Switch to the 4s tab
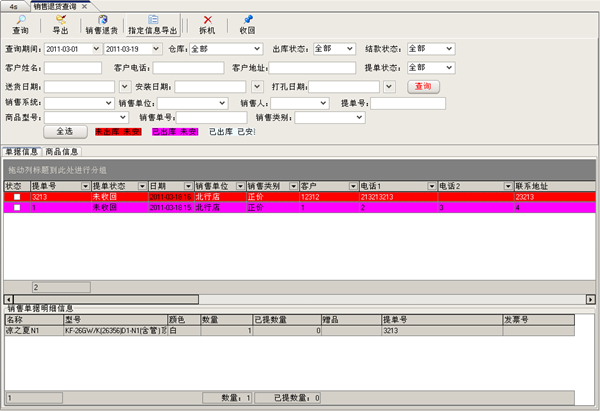 pos(11,6)
